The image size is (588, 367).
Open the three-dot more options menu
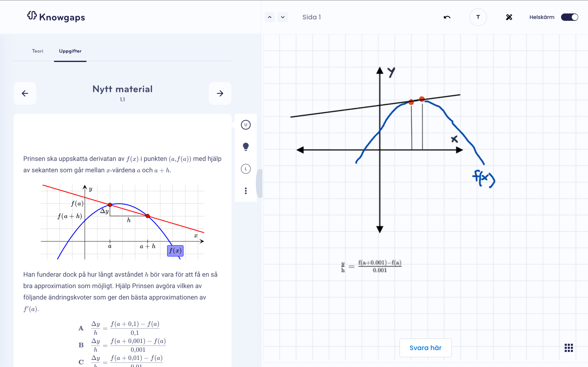tap(246, 191)
